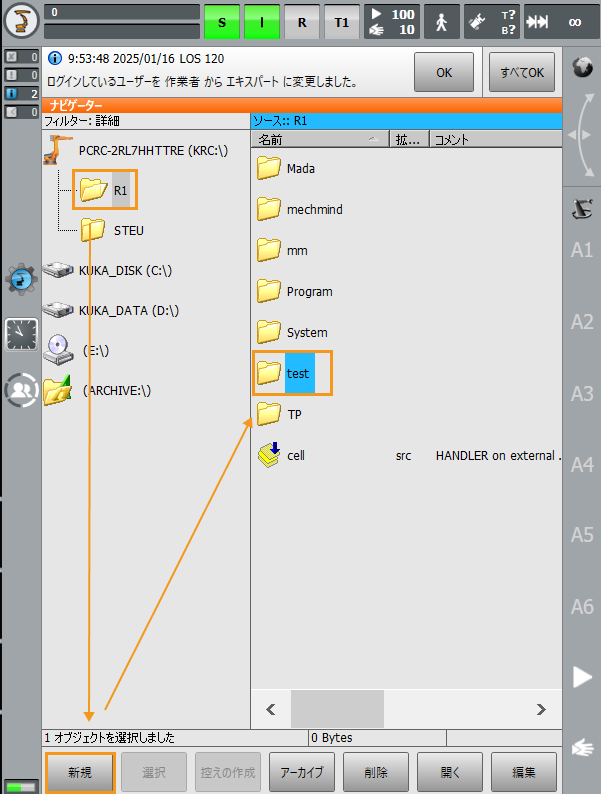The image size is (601, 794).
Task: Click the 削除 (Delete) button
Action: [376, 772]
